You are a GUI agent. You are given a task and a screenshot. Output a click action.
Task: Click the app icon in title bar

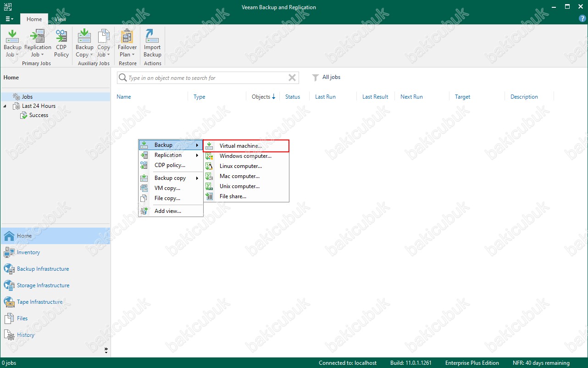pyautogui.click(x=7, y=7)
